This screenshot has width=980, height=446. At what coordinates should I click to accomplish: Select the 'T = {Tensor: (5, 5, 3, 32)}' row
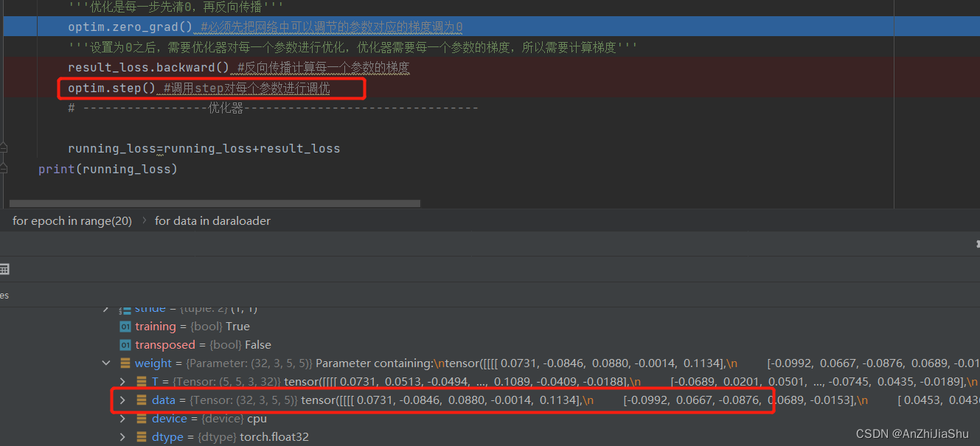[548, 382]
